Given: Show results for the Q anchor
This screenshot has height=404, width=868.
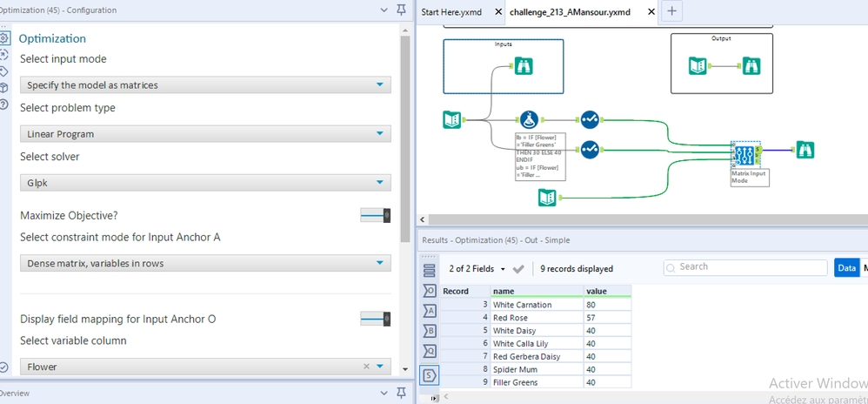Looking at the screenshot, I should (x=430, y=352).
